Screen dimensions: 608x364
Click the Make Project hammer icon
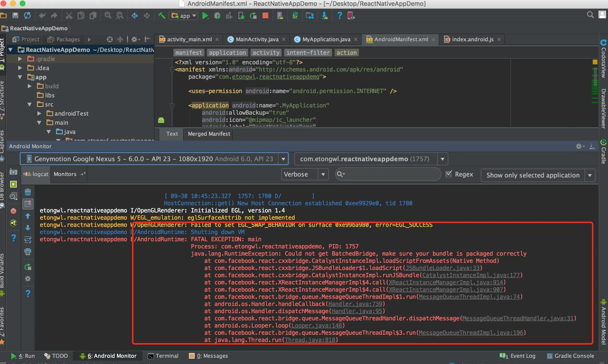pyautogui.click(x=162, y=16)
